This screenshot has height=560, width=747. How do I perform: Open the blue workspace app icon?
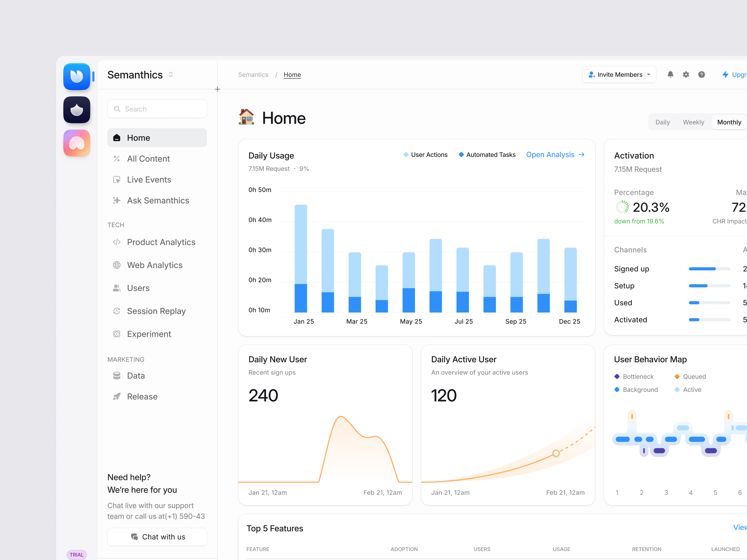pyautogui.click(x=77, y=77)
